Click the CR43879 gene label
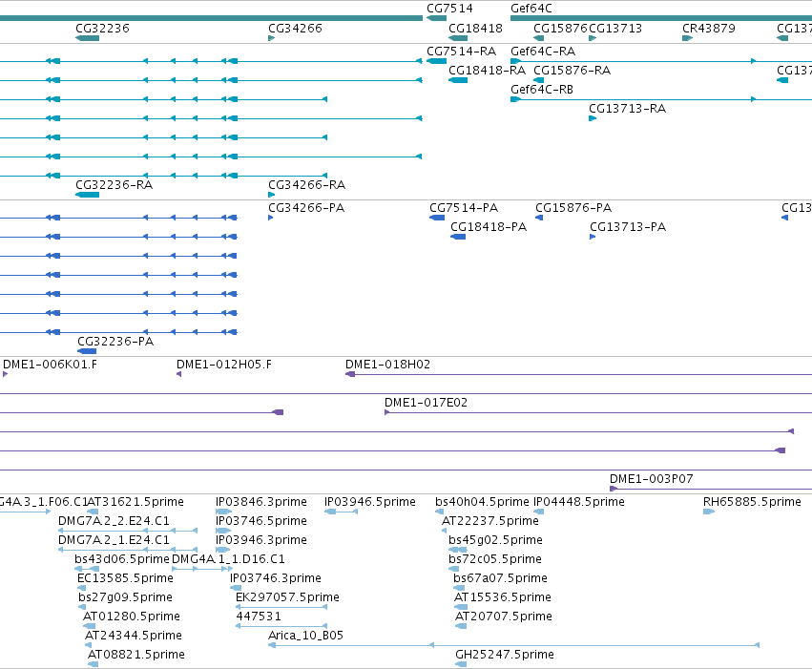 point(708,28)
